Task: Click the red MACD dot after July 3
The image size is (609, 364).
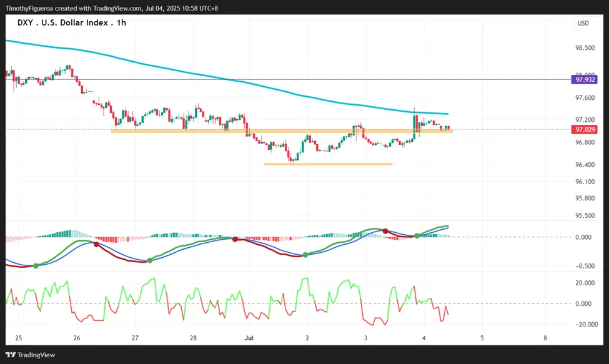Action: click(x=385, y=231)
